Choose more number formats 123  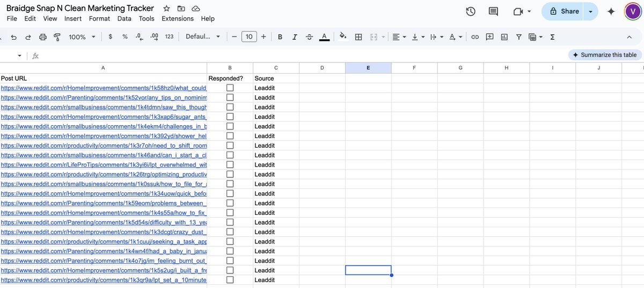click(x=169, y=37)
